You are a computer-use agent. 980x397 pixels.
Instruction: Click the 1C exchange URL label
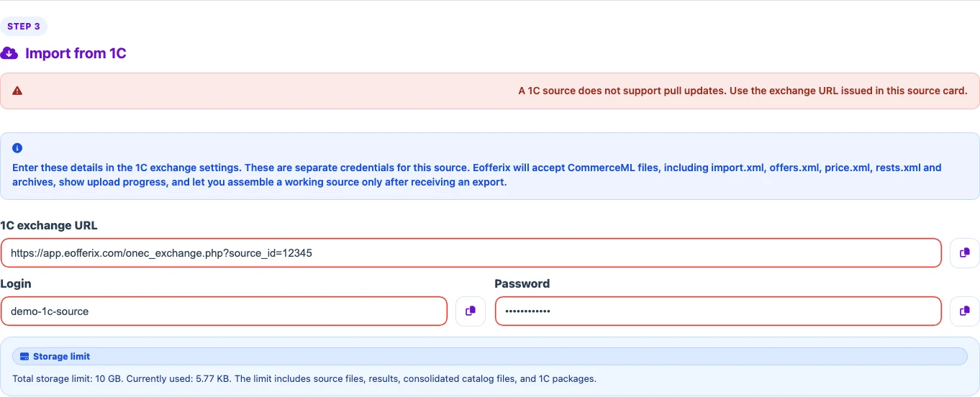click(49, 225)
